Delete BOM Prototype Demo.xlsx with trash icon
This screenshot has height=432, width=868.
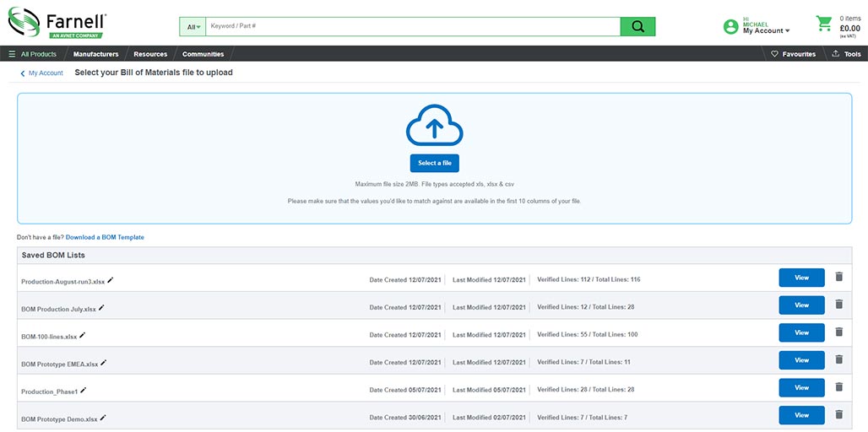pos(838,414)
